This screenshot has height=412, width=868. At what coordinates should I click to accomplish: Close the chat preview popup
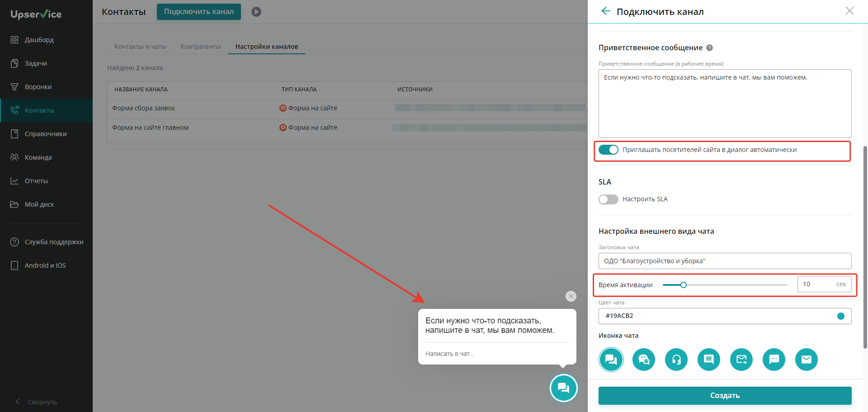point(571,296)
